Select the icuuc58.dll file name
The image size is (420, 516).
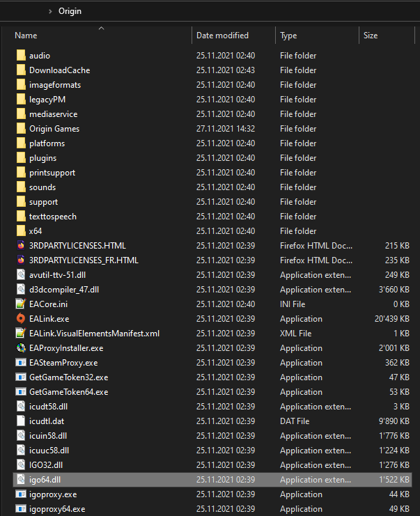click(x=49, y=450)
